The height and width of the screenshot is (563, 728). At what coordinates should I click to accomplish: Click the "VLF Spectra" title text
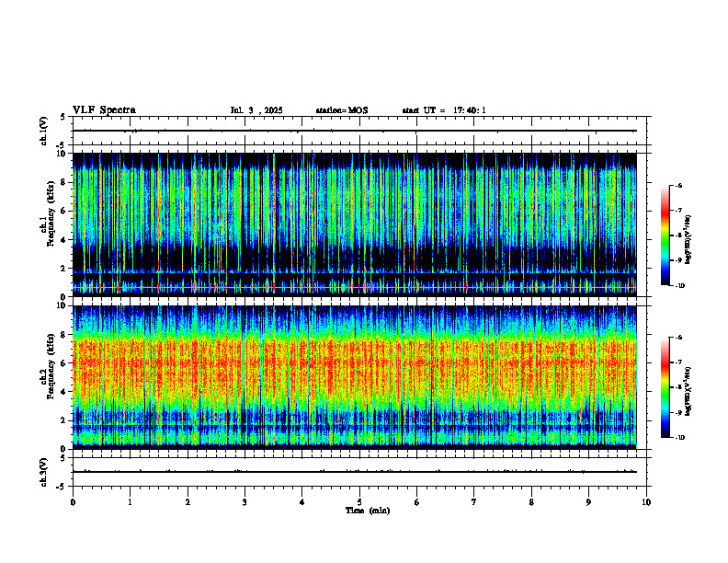tap(104, 110)
